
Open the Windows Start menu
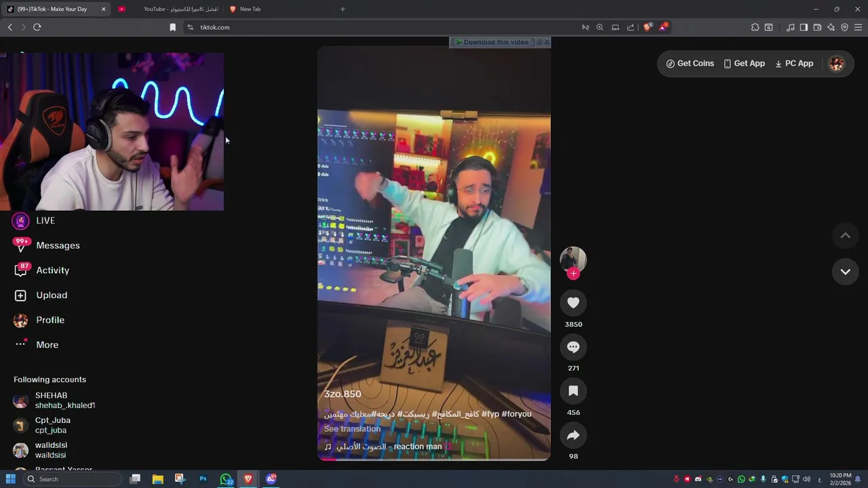[x=10, y=479]
